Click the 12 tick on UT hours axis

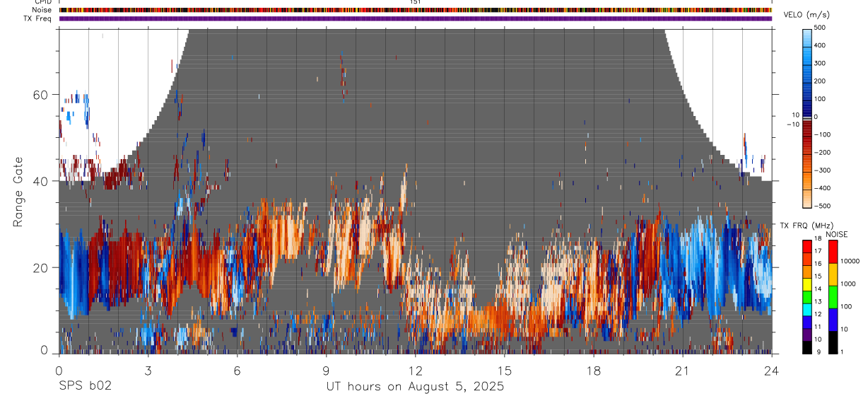tap(416, 371)
